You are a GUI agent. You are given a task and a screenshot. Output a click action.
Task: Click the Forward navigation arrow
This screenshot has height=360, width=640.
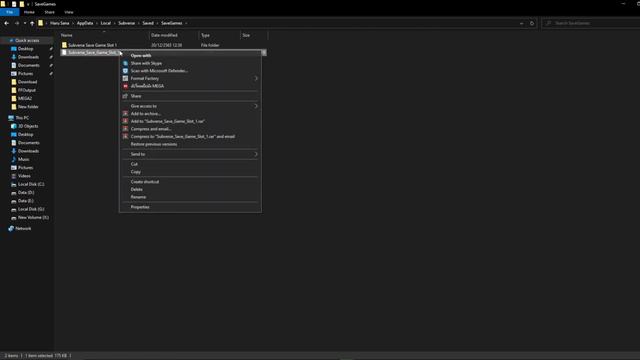pyautogui.click(x=17, y=23)
